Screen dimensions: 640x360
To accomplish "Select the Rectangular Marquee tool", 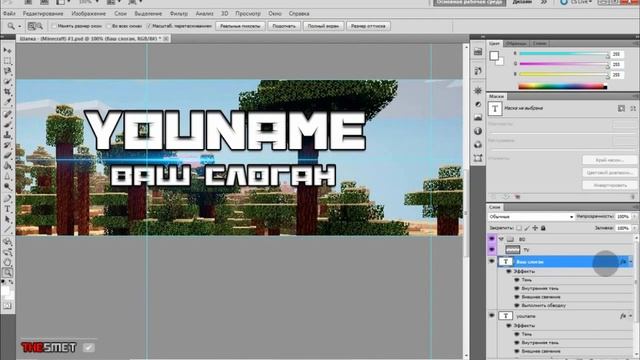I will tap(7, 61).
